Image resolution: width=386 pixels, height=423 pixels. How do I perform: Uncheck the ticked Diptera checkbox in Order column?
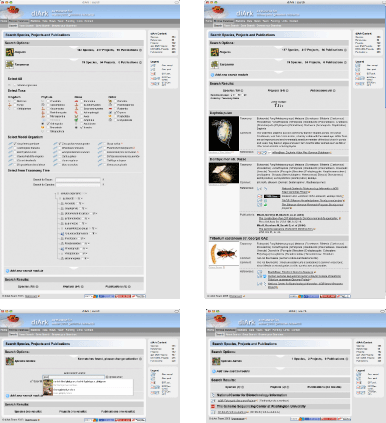[115, 112]
